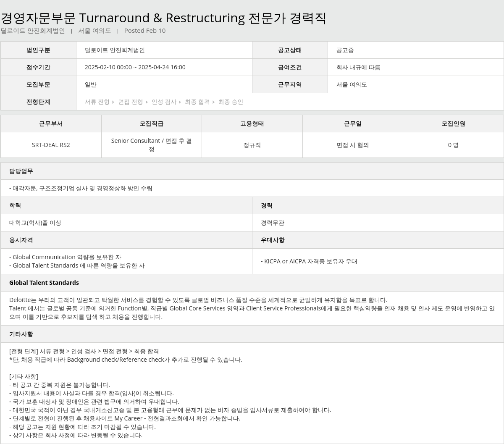
Task: Click the 학력 section header
Action: point(126,205)
